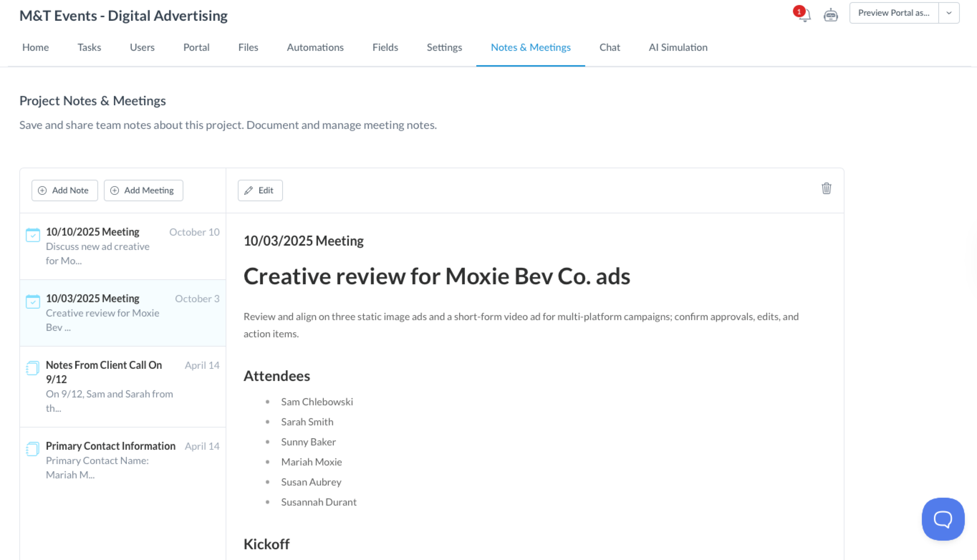
Task: Open the notifications bell icon
Action: pyautogui.click(x=805, y=15)
